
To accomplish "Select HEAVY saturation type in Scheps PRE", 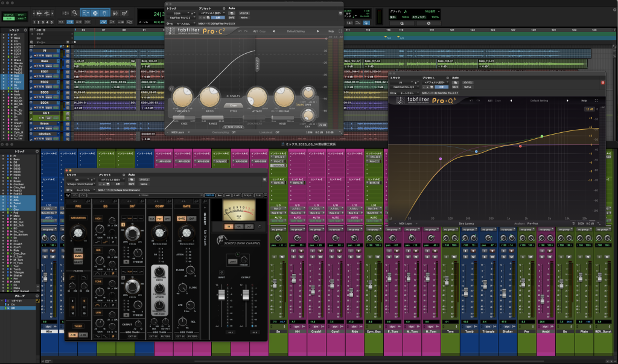I will tap(78, 262).
